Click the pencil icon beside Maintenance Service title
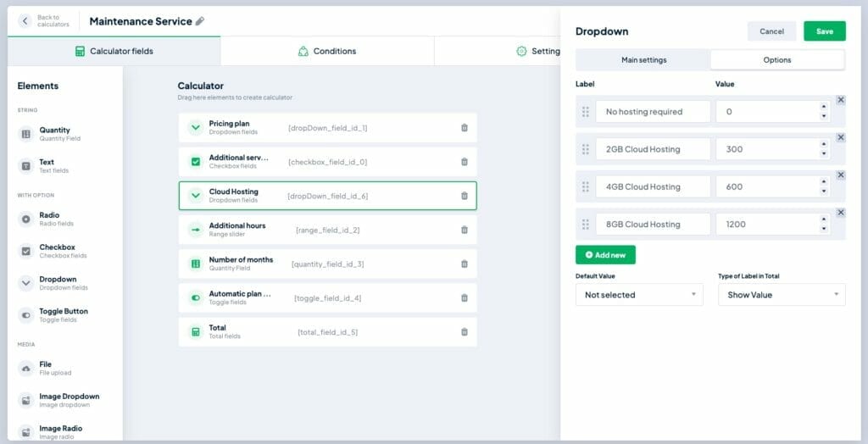 click(x=200, y=21)
